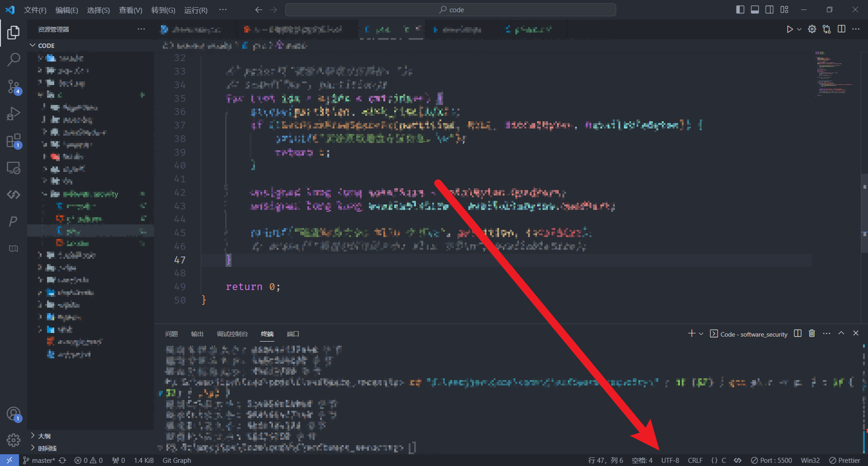868x466 pixels.
Task: Switch to the 问题 panel tab
Action: (x=172, y=334)
